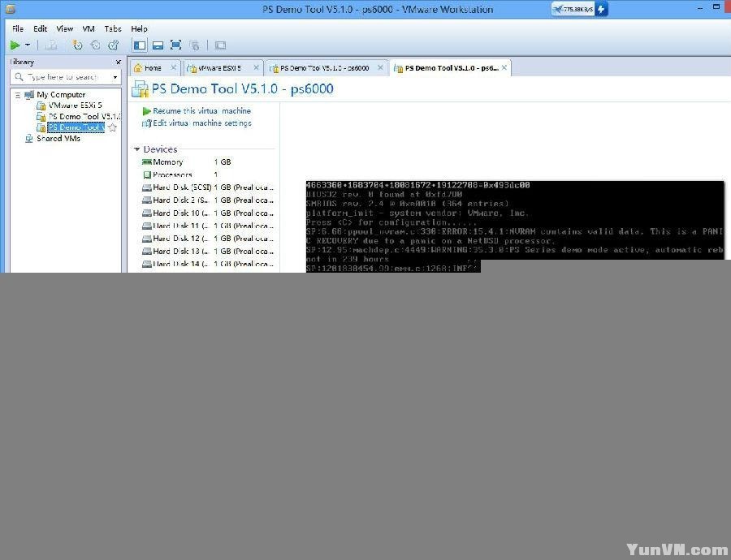Switch to the Home tab
This screenshot has width=731, height=560.
click(153, 68)
